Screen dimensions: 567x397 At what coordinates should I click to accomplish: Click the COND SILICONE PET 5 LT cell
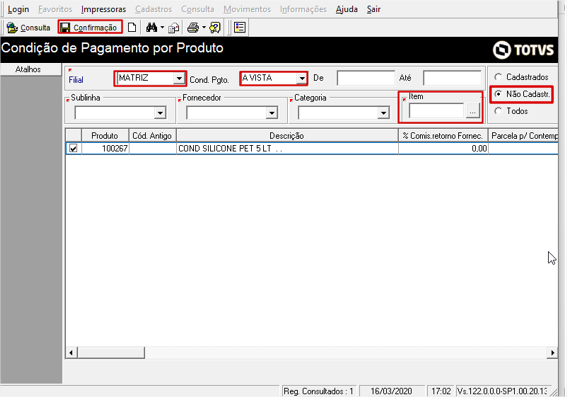(287, 149)
